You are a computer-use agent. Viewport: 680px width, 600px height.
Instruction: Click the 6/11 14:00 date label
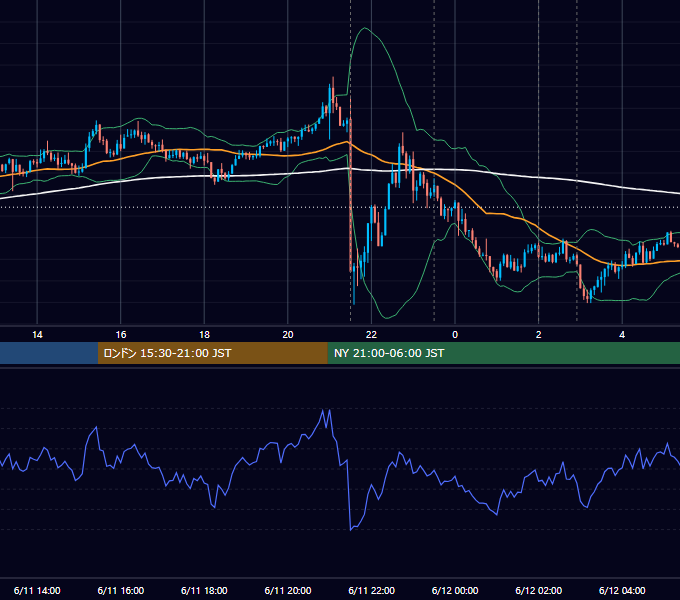pyautogui.click(x=37, y=590)
